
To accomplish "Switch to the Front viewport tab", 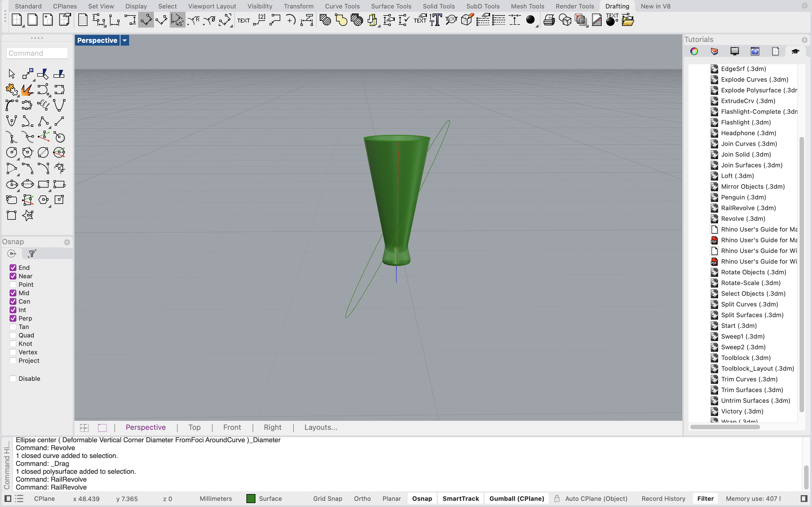I will 232,427.
